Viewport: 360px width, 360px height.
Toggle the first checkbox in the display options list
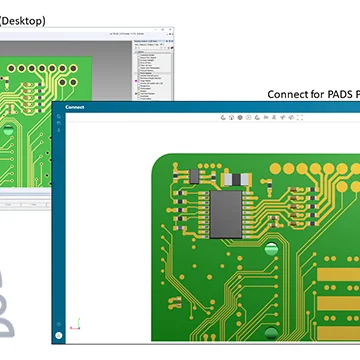139,55
